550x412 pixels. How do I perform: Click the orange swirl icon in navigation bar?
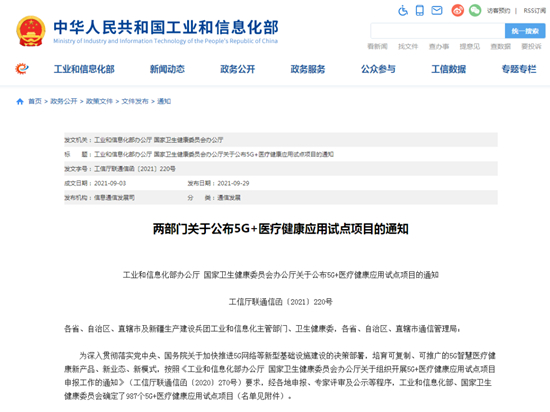pos(22,68)
